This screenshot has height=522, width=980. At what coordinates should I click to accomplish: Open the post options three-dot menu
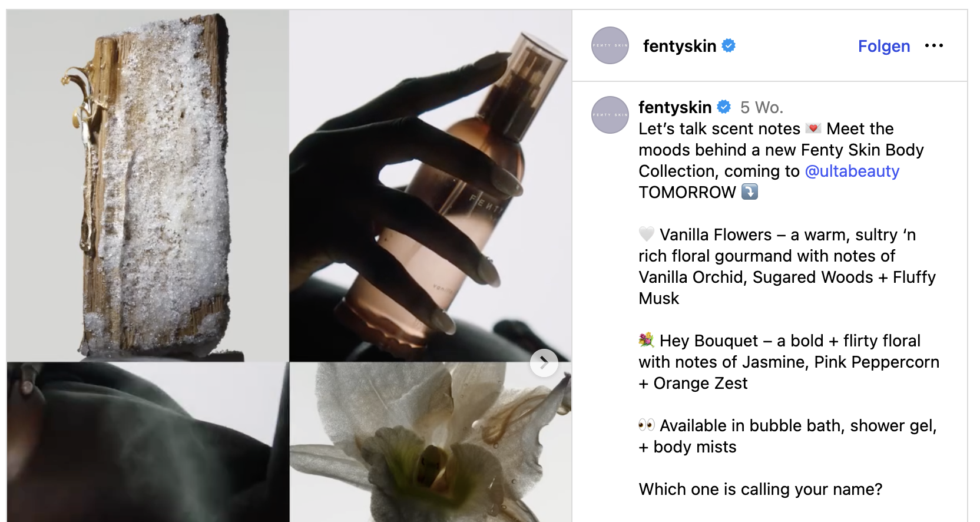pyautogui.click(x=935, y=45)
